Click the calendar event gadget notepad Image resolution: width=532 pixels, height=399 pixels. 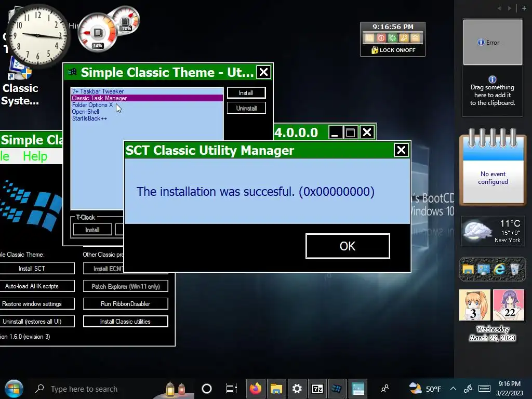(493, 167)
